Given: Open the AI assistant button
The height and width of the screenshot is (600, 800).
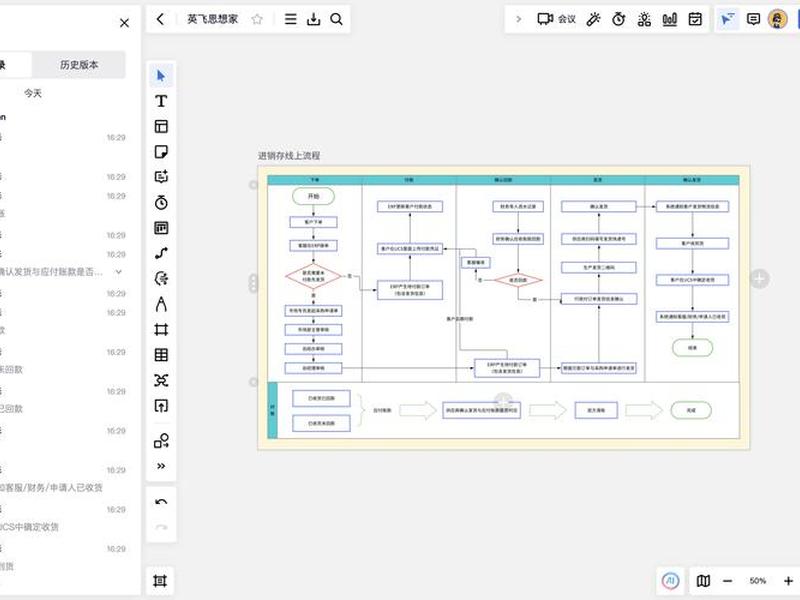Looking at the screenshot, I should 670,581.
